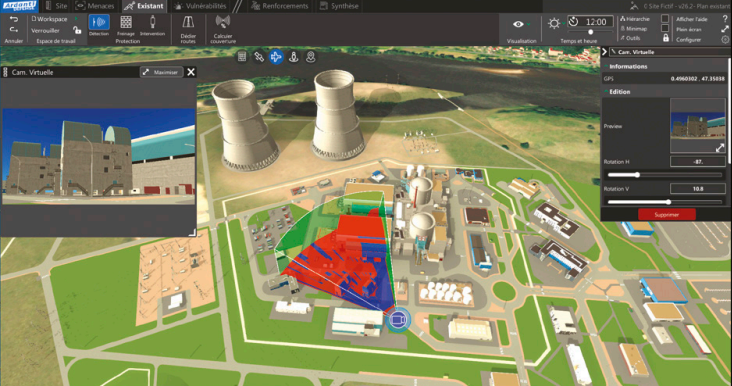Open the Site tab
The height and width of the screenshot is (386, 732).
[55, 6]
